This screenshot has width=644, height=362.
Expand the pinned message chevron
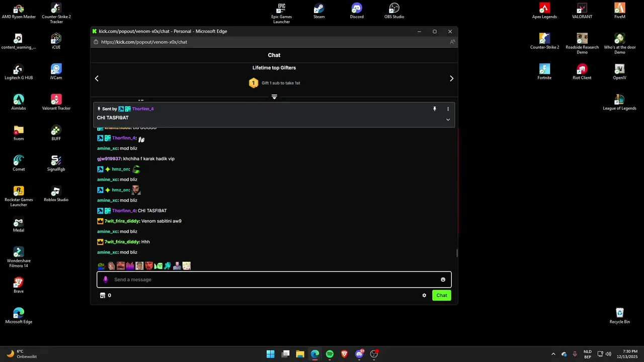pos(448,120)
